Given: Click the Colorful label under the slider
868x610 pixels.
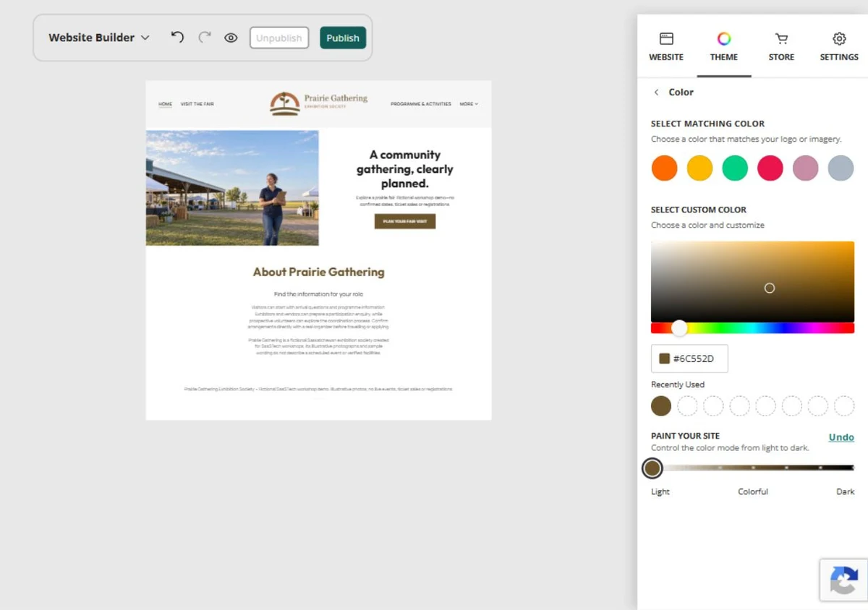Looking at the screenshot, I should (x=753, y=491).
